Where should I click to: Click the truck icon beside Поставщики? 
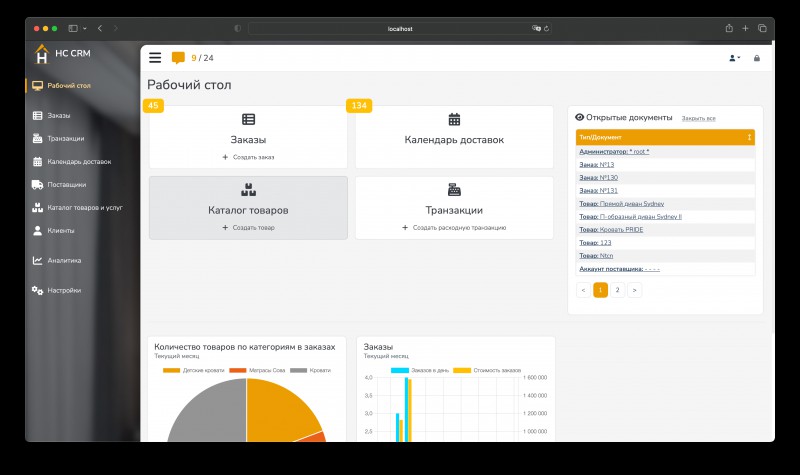pyautogui.click(x=37, y=185)
